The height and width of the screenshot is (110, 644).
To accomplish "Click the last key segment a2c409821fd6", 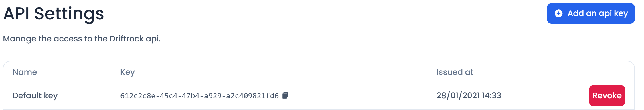I will pos(252,96).
